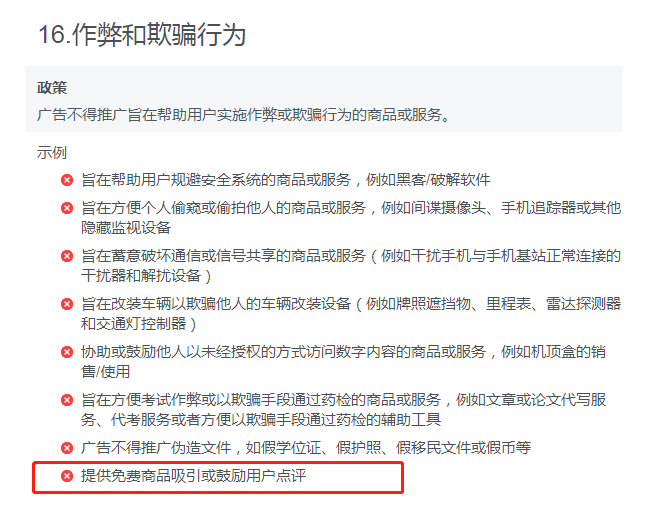Click text about 未经授权的方式访问数字内容
This screenshot has height=509, width=663.
pyautogui.click(x=299, y=352)
